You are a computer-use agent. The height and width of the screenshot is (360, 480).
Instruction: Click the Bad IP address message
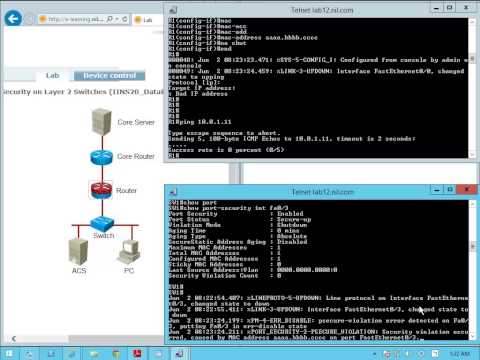tap(198, 94)
